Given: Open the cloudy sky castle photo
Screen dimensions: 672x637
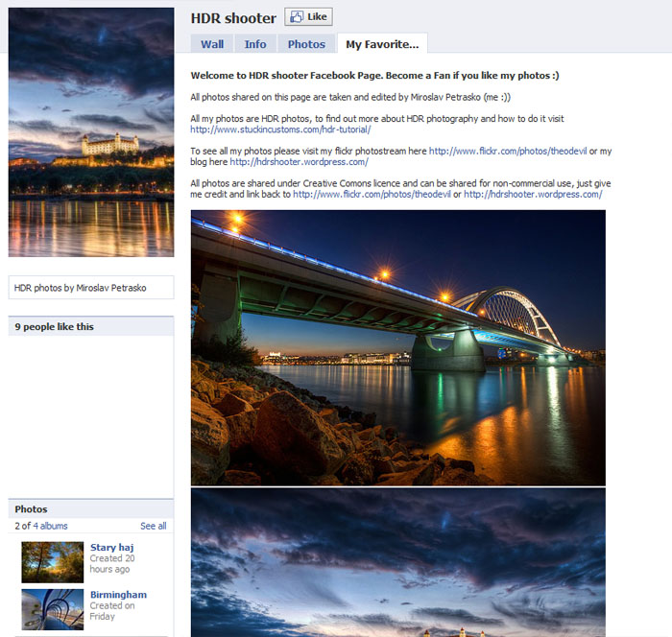Looking at the screenshot, I should click(x=398, y=562).
